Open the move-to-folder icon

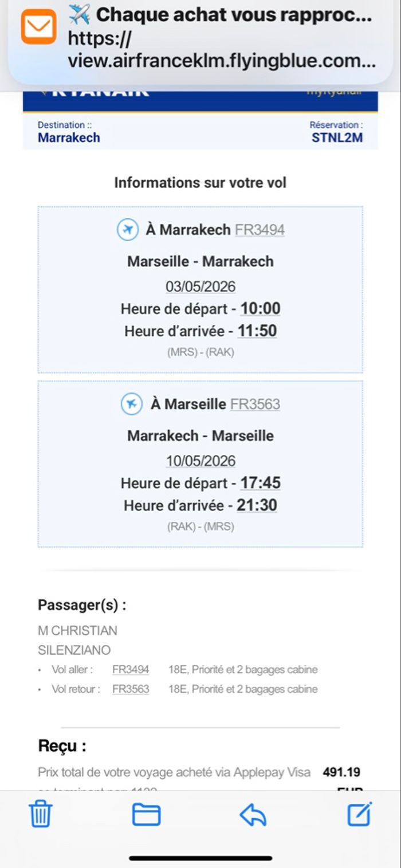click(146, 814)
